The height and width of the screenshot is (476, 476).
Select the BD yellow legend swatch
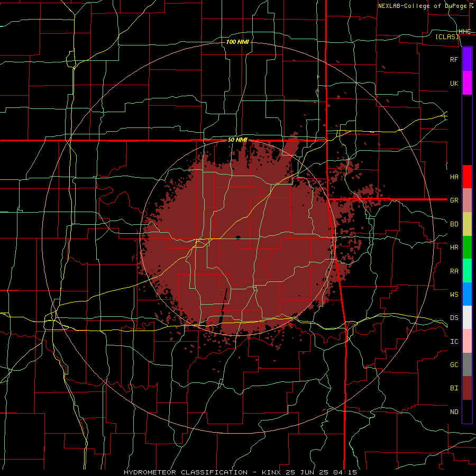[x=467, y=224]
